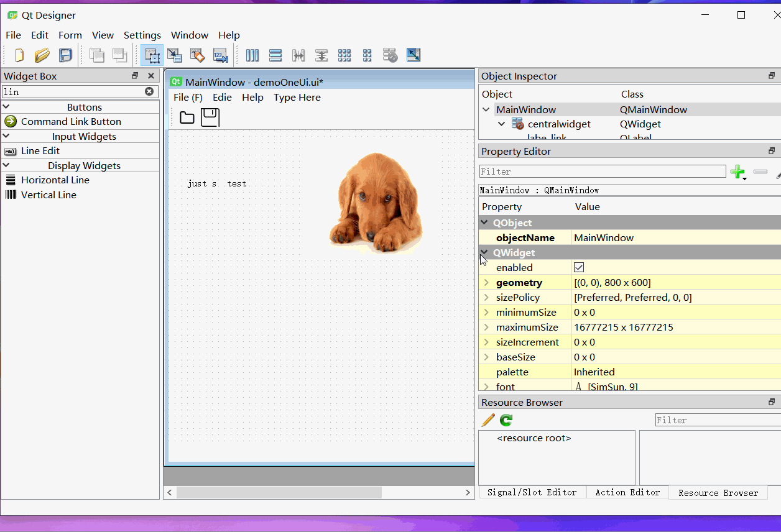The width and height of the screenshot is (781, 532).
Task: Switch to Edit Tab Order mode icon
Action: tap(221, 55)
